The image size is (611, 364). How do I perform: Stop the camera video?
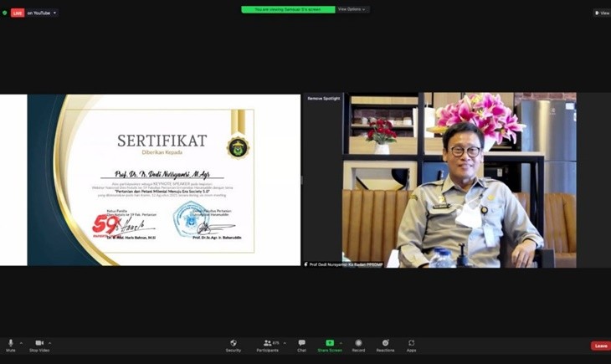coord(39,346)
